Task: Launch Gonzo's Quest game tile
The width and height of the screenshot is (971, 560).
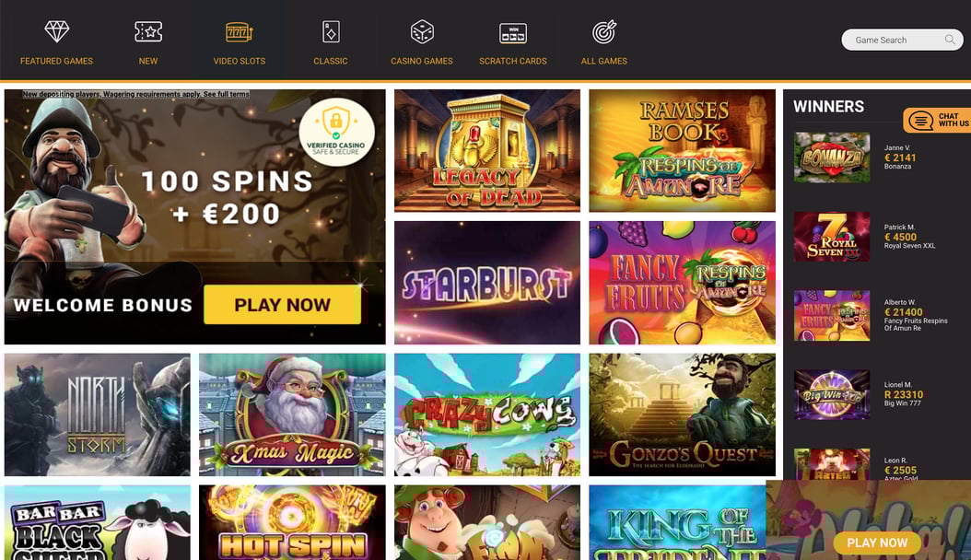Action: 682,414
